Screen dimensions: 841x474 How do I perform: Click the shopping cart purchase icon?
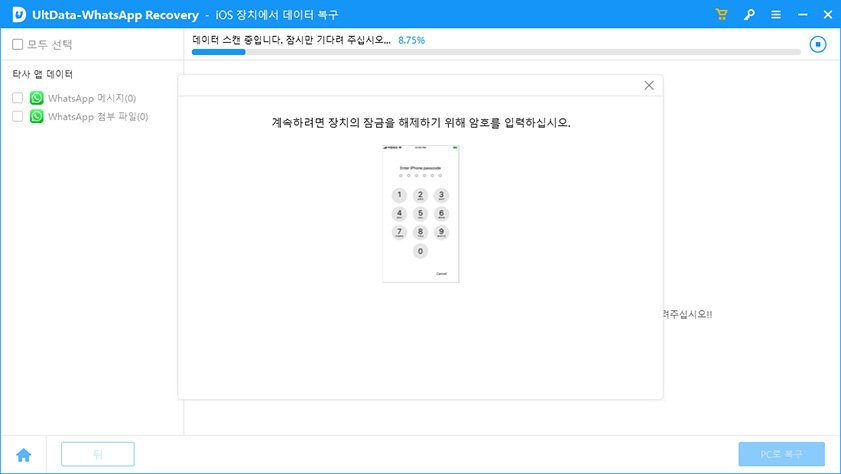point(722,14)
